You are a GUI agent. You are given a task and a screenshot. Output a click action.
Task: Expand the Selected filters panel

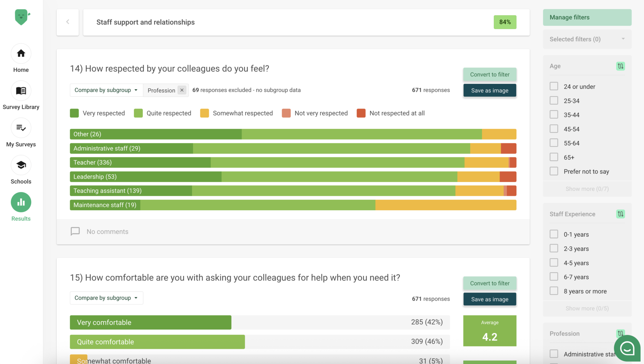(587, 39)
